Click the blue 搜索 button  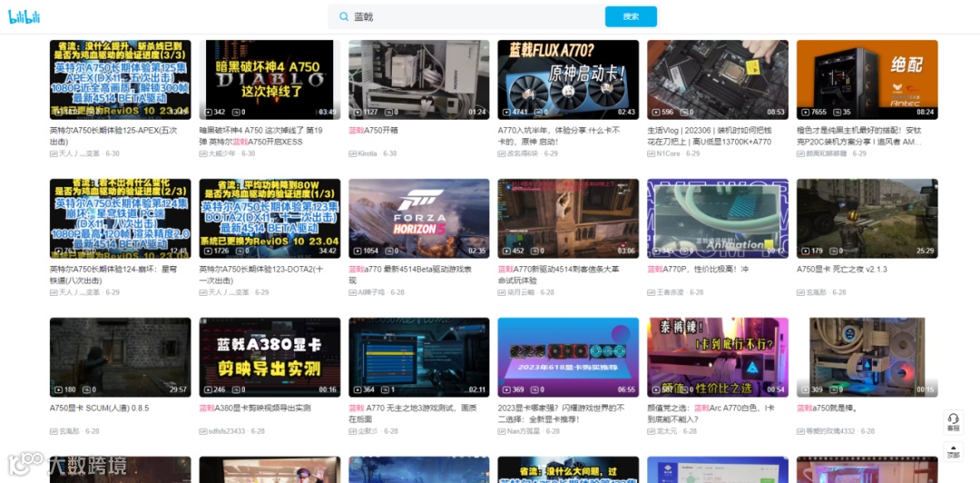click(x=631, y=17)
